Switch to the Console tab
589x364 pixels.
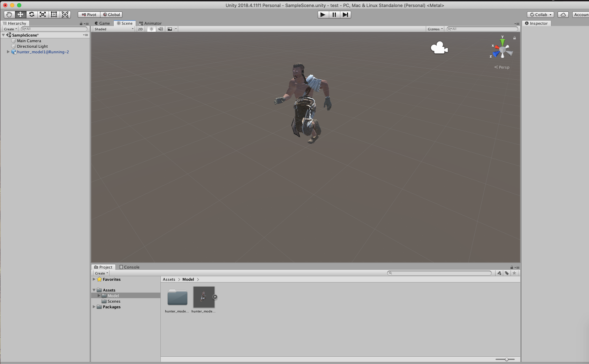click(129, 267)
